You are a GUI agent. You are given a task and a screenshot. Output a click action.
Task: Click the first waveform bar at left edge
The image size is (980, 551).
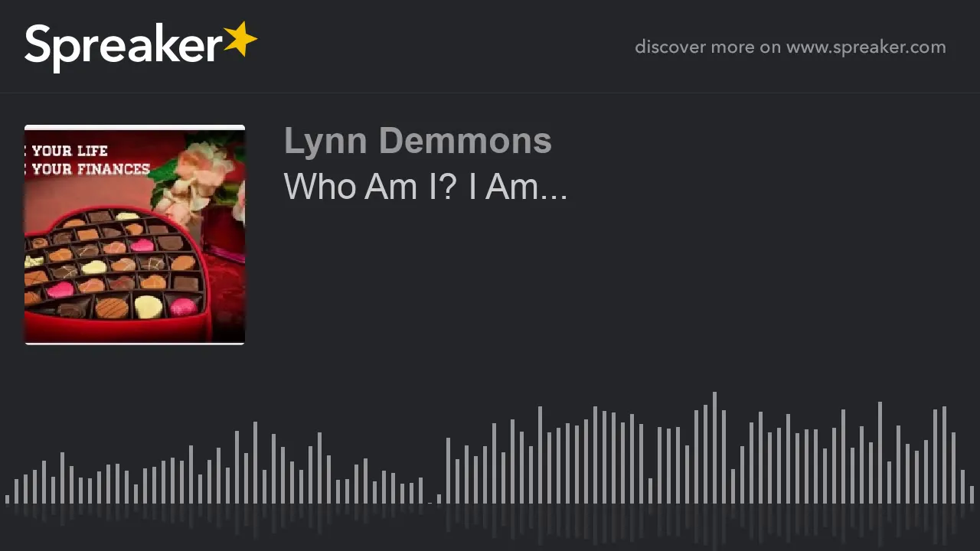tap(7, 499)
